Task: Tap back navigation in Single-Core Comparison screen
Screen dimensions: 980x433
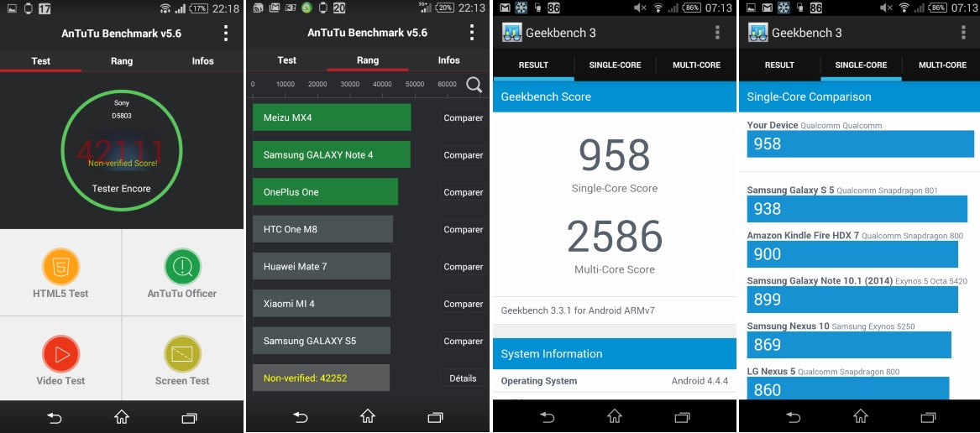Action: tap(793, 417)
